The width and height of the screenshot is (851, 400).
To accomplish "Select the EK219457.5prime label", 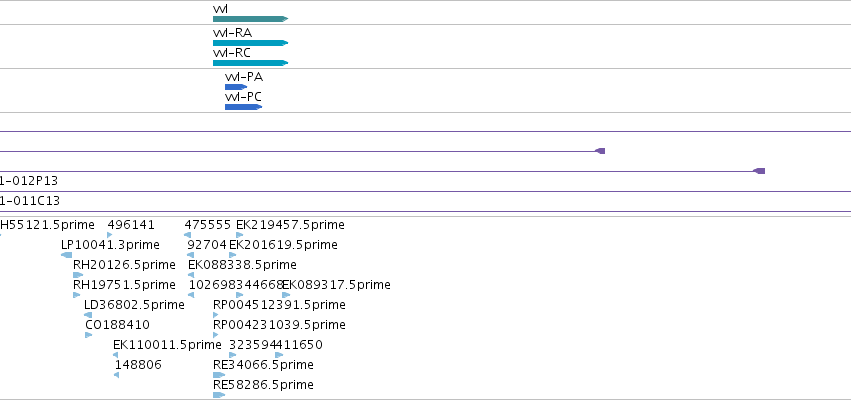I will pyautogui.click(x=290, y=225).
